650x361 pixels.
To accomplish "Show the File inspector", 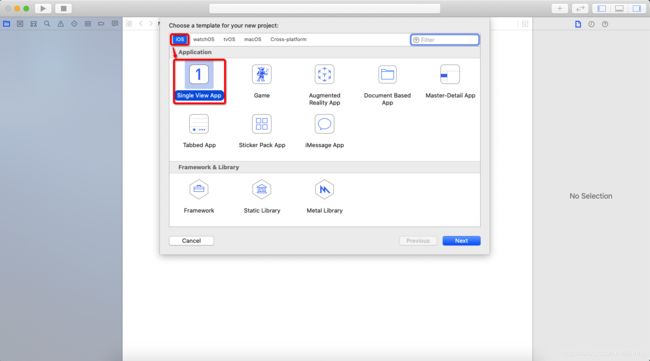I will click(x=578, y=24).
